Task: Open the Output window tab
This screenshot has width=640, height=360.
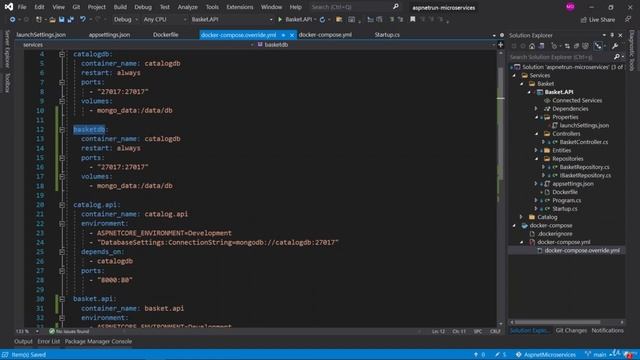Action: pos(23,342)
